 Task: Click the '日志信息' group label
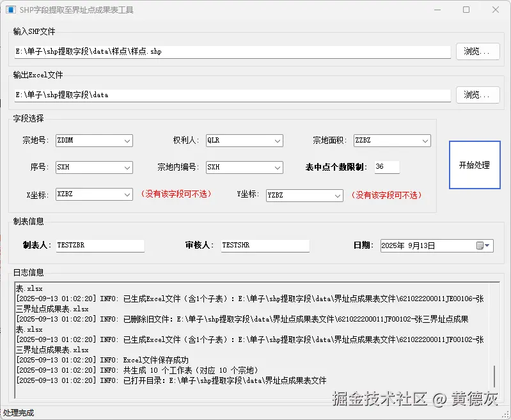[28, 272]
